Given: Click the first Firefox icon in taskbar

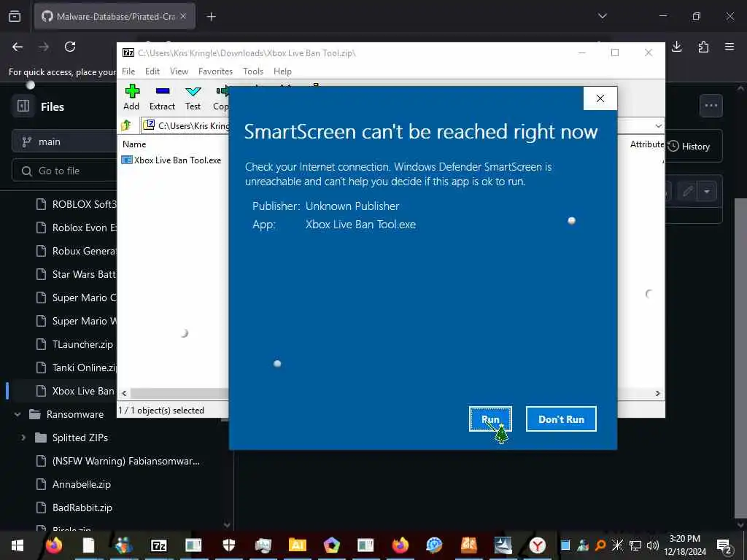Looking at the screenshot, I should [x=54, y=545].
